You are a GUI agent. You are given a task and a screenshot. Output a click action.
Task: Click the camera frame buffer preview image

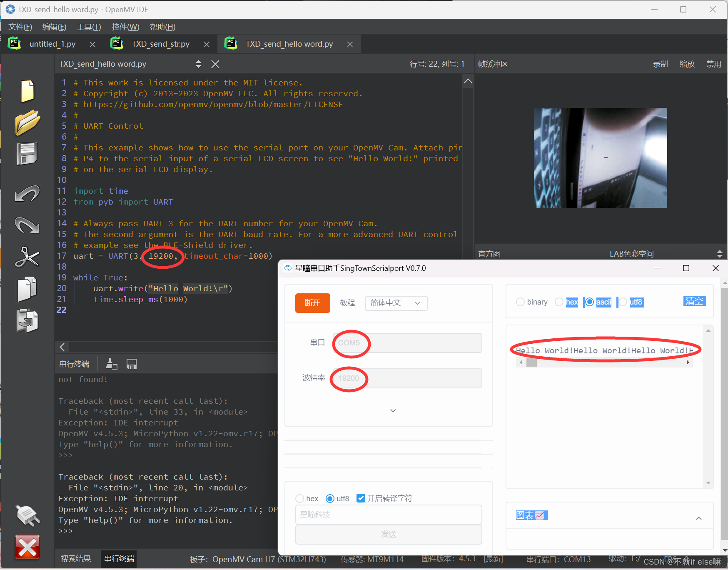tap(600, 158)
